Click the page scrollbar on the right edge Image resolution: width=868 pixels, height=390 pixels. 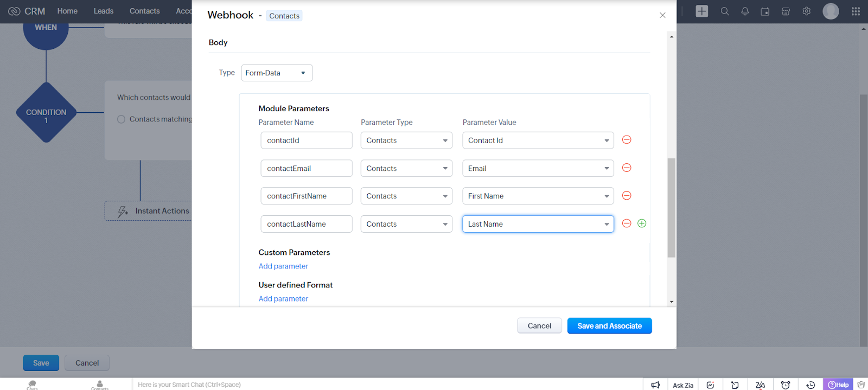(864, 220)
